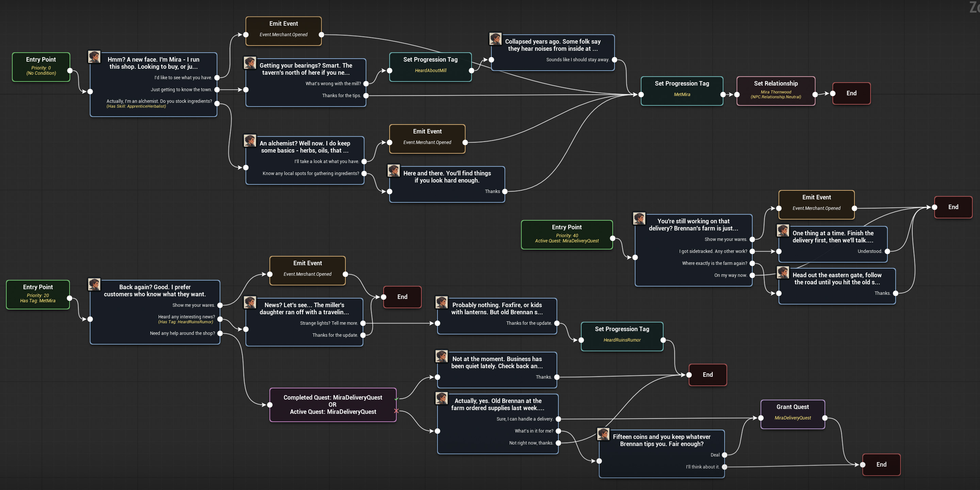Click the portrait on the "Collapsed years ago" dialogue node
The image size is (980, 490).
coord(495,38)
